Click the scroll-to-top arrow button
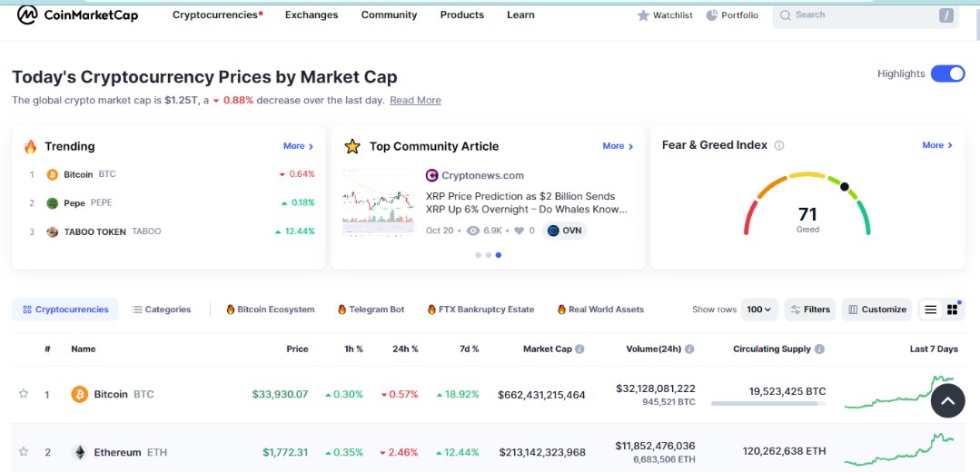The height and width of the screenshot is (472, 980). click(947, 400)
